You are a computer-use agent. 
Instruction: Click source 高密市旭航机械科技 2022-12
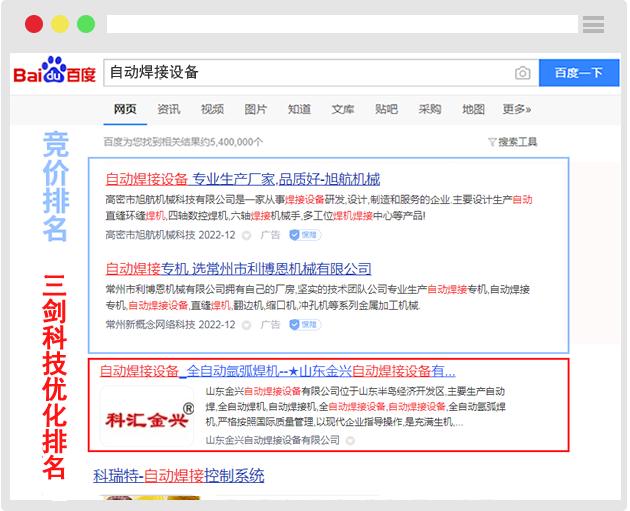tap(170, 235)
